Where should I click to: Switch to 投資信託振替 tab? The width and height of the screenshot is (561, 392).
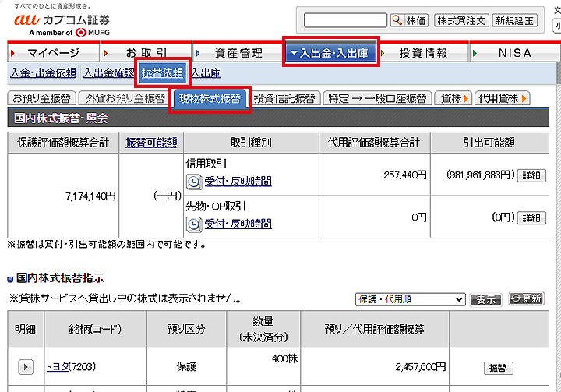tap(284, 98)
